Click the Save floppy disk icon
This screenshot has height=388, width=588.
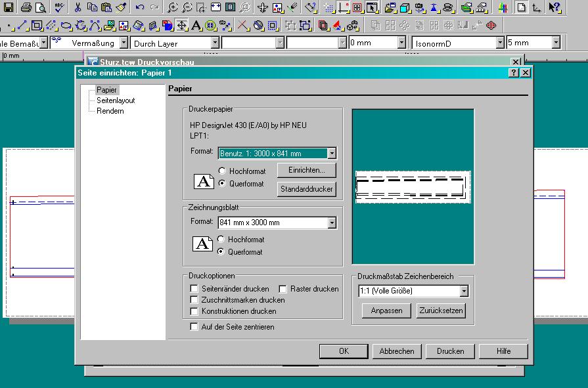pos(9,7)
